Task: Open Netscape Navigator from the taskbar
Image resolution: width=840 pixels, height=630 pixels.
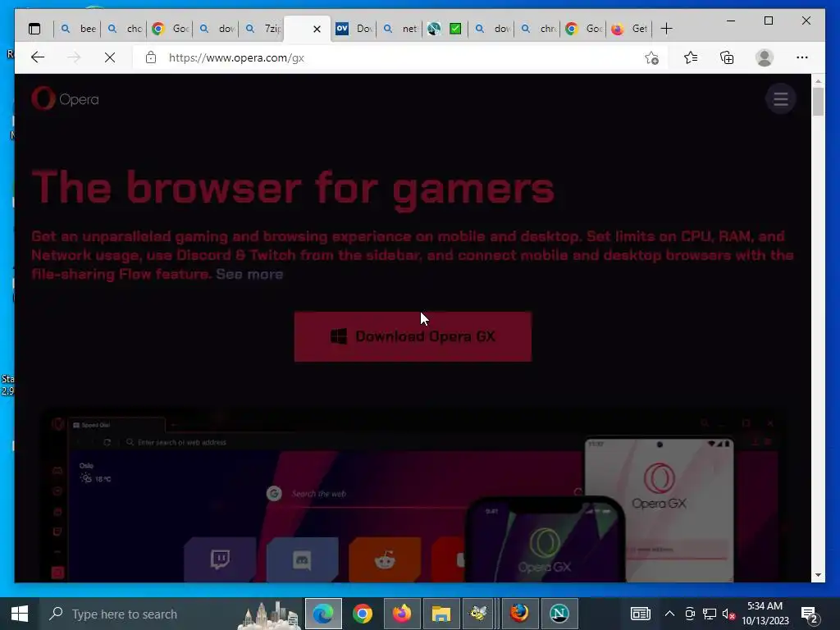Action: [559, 614]
